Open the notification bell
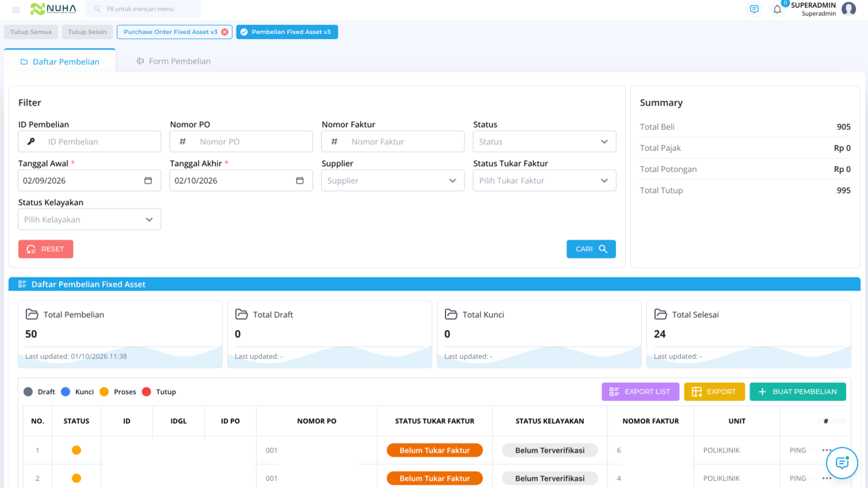The image size is (868, 488). click(x=777, y=9)
